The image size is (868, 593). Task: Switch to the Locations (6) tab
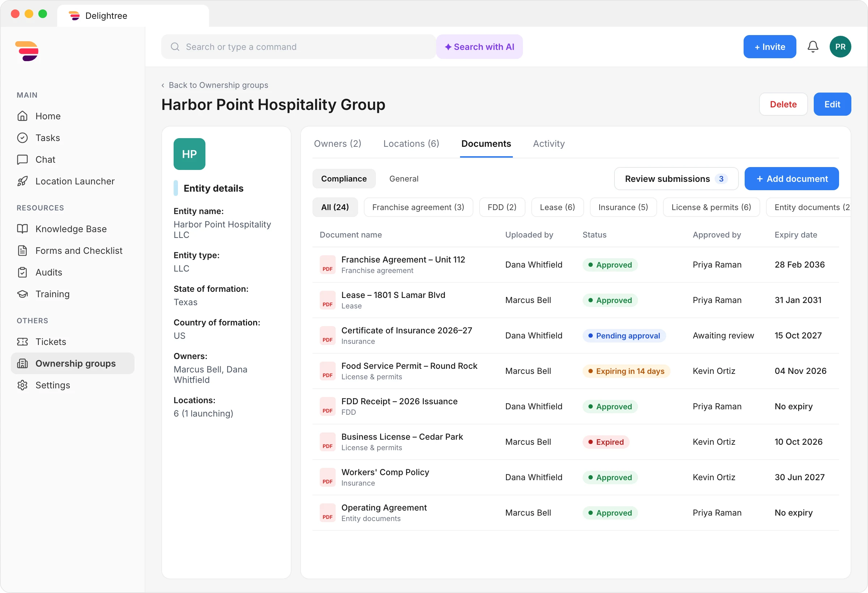click(411, 144)
